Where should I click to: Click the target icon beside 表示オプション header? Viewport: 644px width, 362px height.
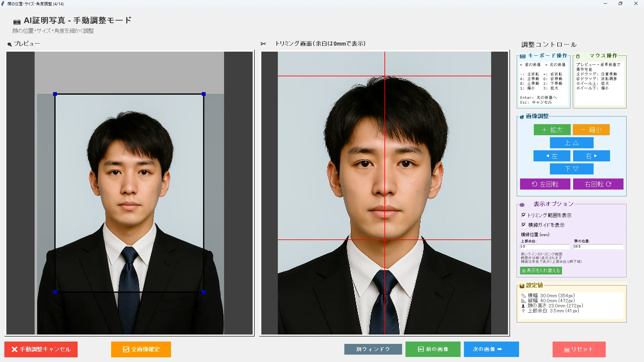coord(522,205)
